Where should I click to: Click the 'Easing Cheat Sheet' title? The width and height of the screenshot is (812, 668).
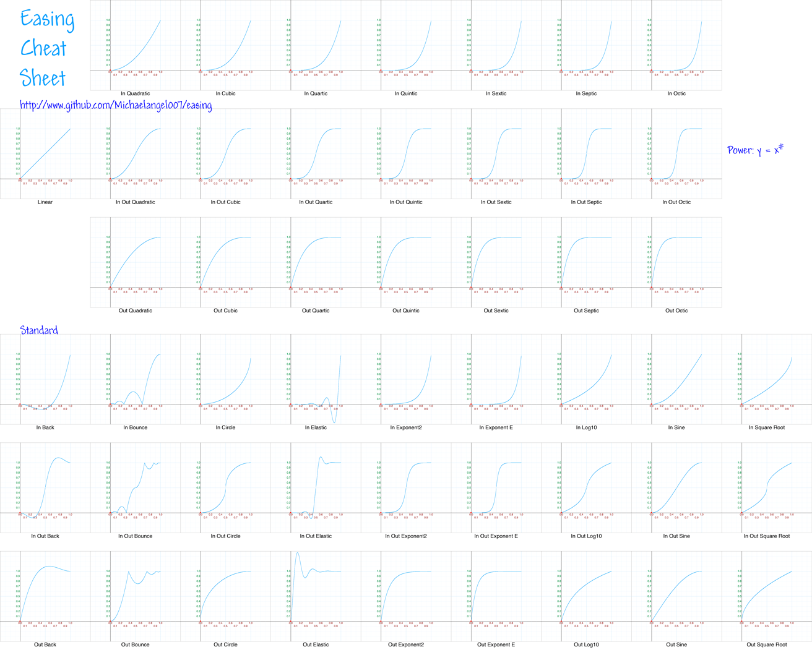pyautogui.click(x=47, y=48)
